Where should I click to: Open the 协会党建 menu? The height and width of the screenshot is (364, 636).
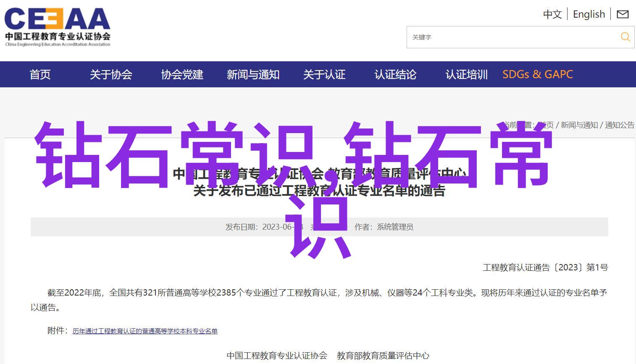coord(182,74)
